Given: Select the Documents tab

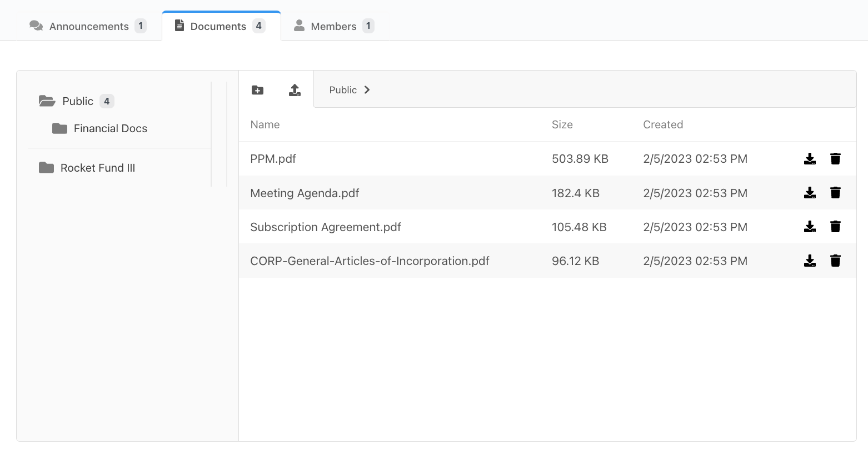Looking at the screenshot, I should 221,26.
